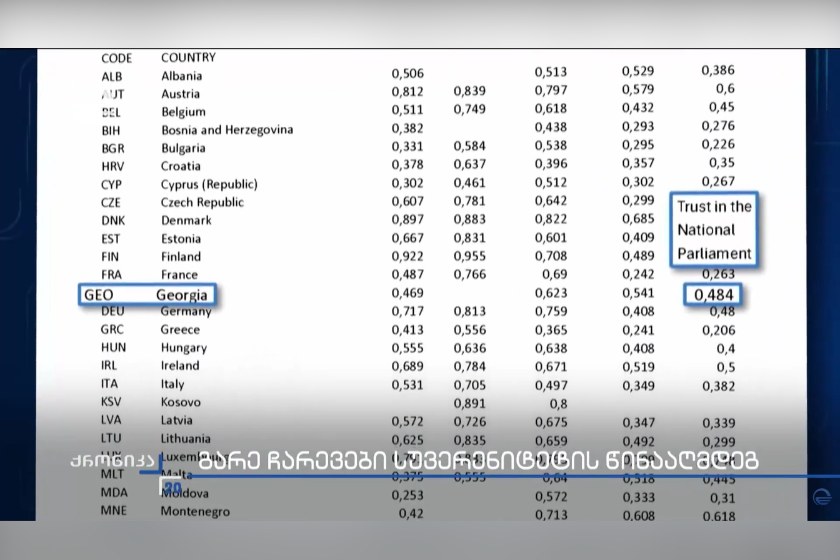Viewport: 840px width, 560px height.
Task: Select the country name Ireland
Action: (180, 365)
